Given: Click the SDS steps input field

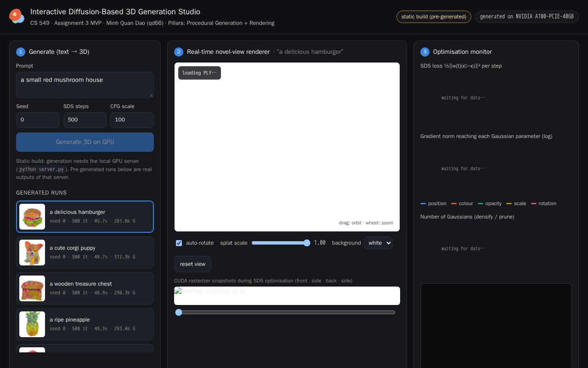Looking at the screenshot, I should coord(85,120).
